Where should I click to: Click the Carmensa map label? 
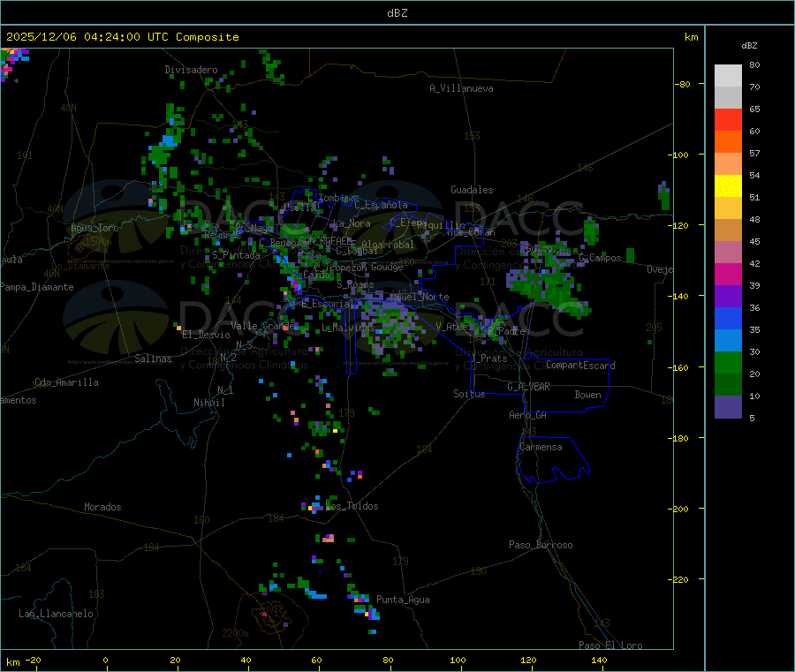(541, 447)
